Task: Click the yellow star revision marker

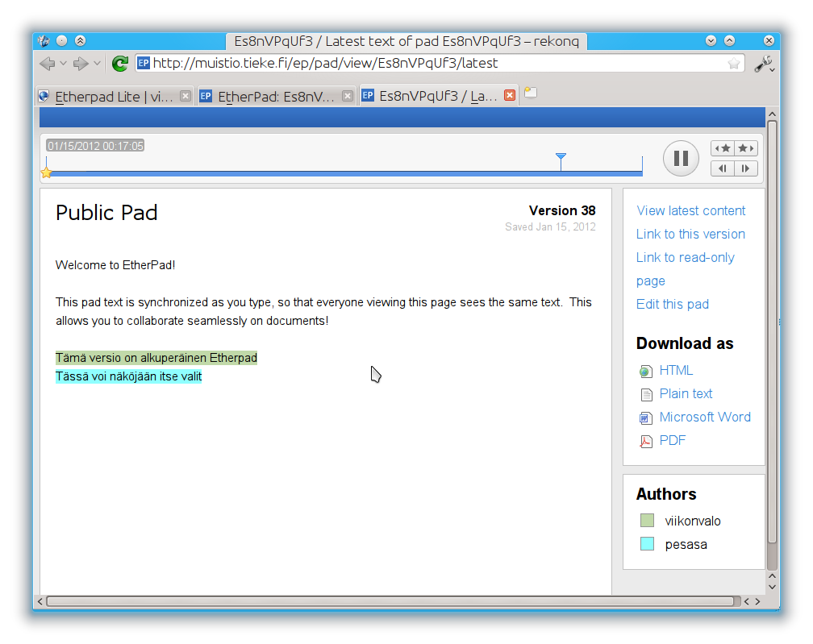Action: coord(46,172)
